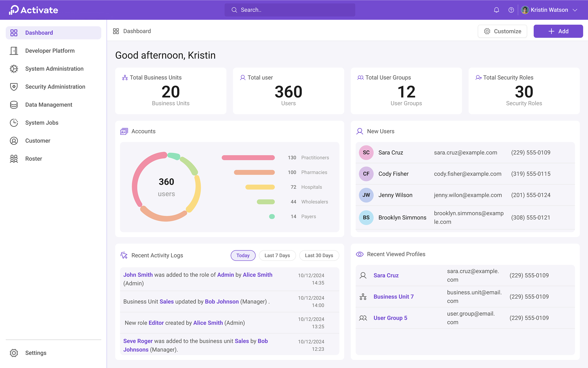Click the Settings gear icon in sidebar
The image size is (588, 368).
[14, 353]
